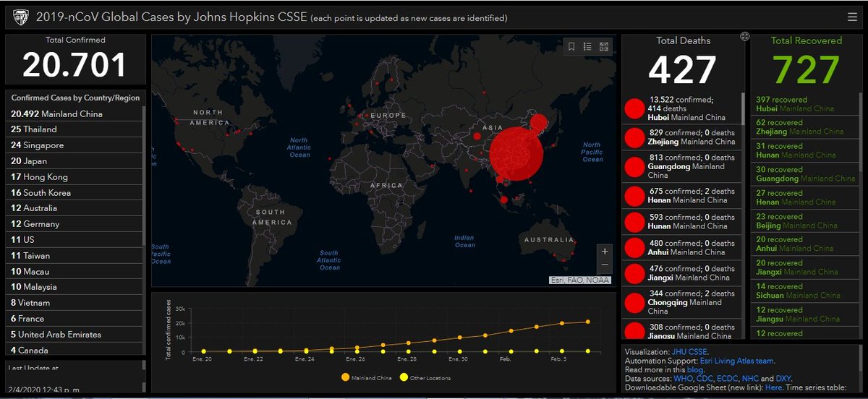
Task: Select 10 Macau in country list
Action: tap(75, 272)
